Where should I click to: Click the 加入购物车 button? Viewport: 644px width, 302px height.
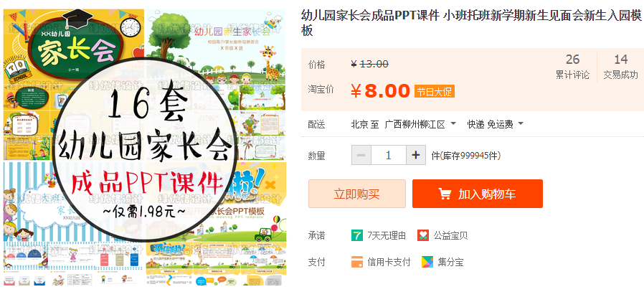tap(477, 194)
